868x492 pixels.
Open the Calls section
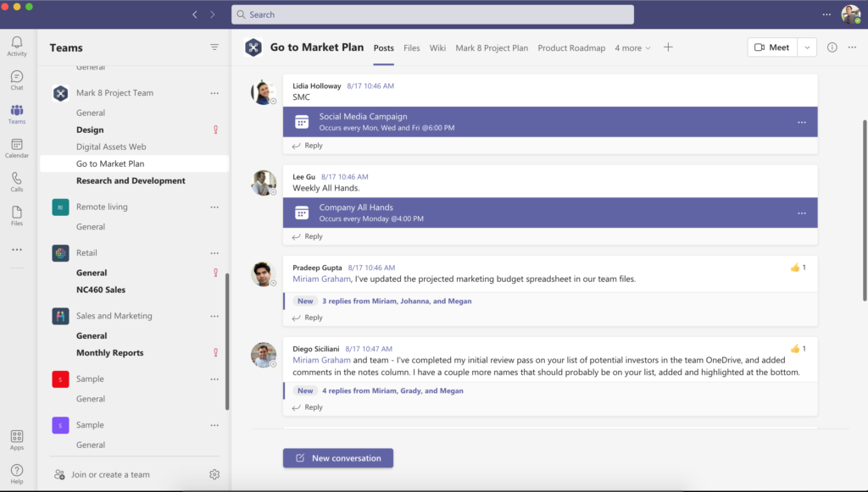point(17,182)
